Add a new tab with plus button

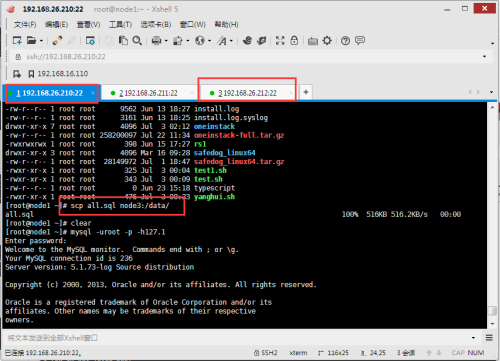click(306, 92)
